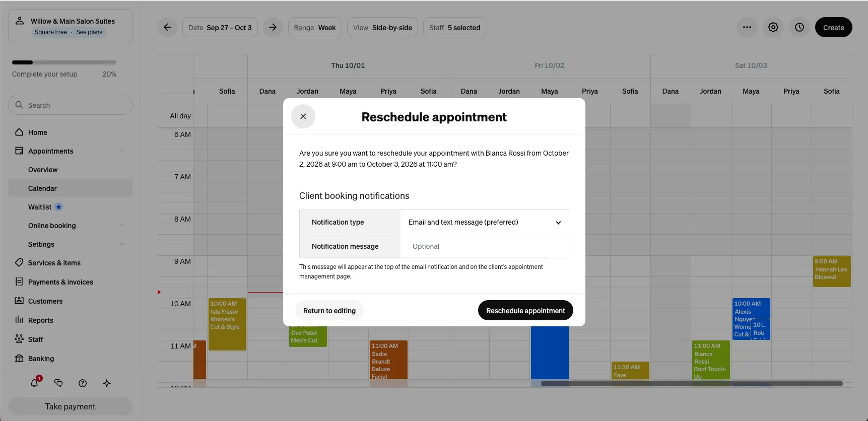This screenshot has height=421, width=868.
Task: Go to previous week arrow
Action: [168, 27]
